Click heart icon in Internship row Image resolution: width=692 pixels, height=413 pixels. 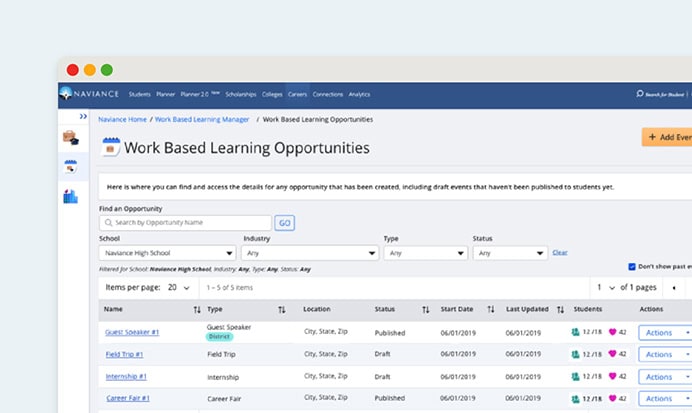click(x=613, y=376)
